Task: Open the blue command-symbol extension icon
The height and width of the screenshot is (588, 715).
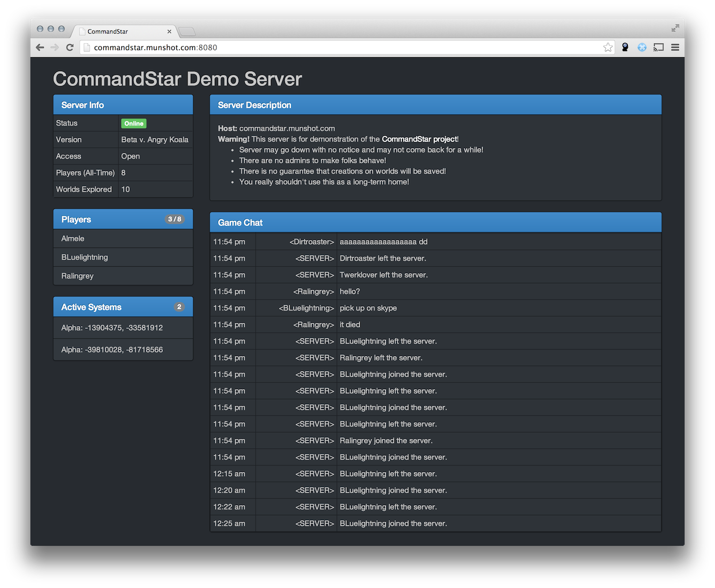Action: (x=642, y=48)
